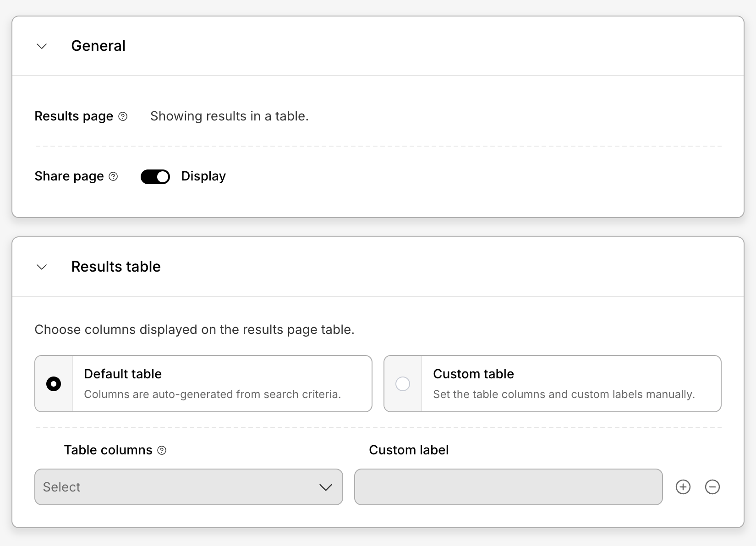Add a table column row with plus icon

pos(683,487)
